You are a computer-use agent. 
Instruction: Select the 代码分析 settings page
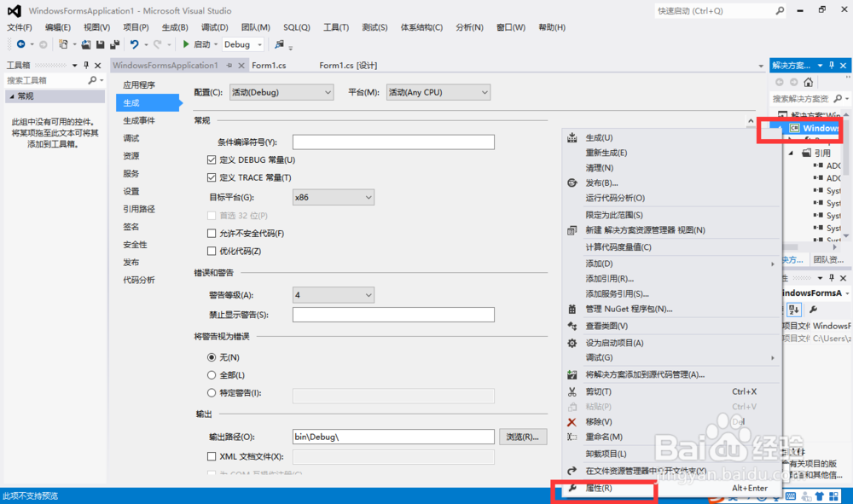(x=139, y=280)
